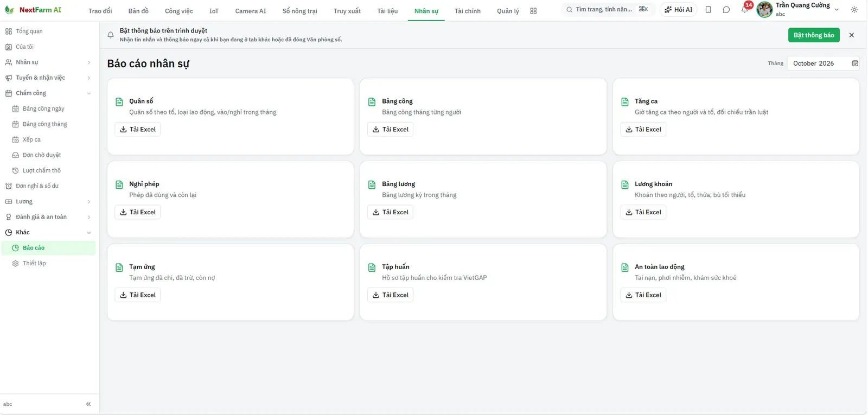The width and height of the screenshot is (868, 415).
Task: Click the NextFarm AI logo
Action: [33, 10]
